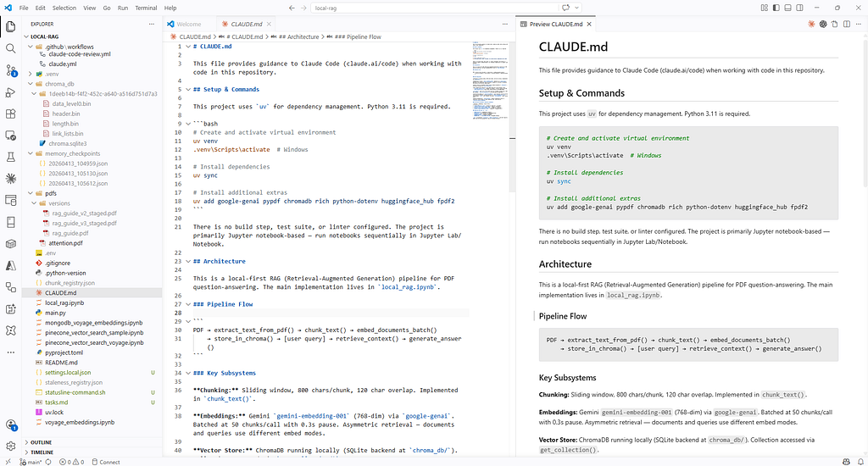Open the Azure view in activity bar

[10, 266]
